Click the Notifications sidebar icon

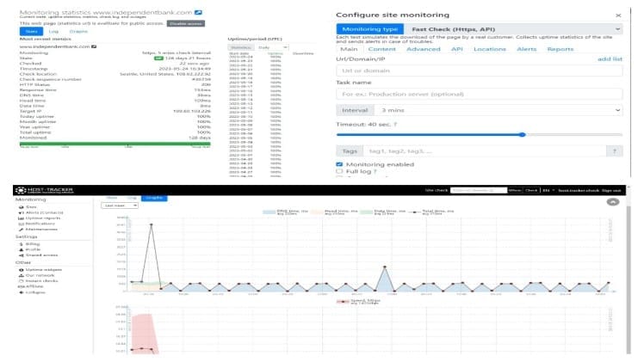click(x=21, y=224)
